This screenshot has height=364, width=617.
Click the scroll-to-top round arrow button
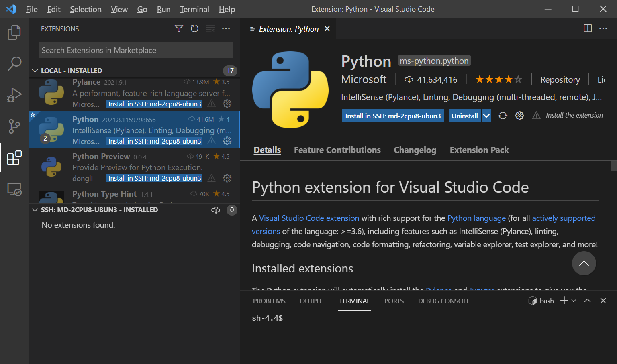pyautogui.click(x=584, y=263)
